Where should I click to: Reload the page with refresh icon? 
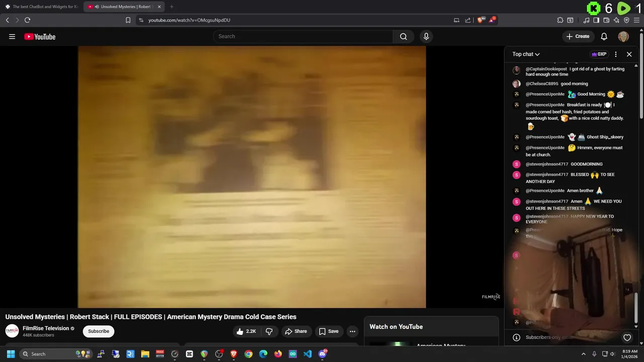click(x=28, y=20)
